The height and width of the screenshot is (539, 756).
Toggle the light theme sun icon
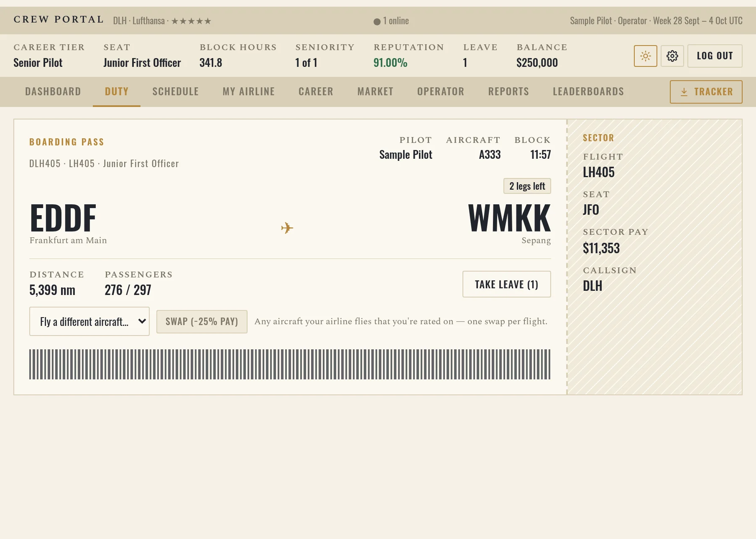645,56
